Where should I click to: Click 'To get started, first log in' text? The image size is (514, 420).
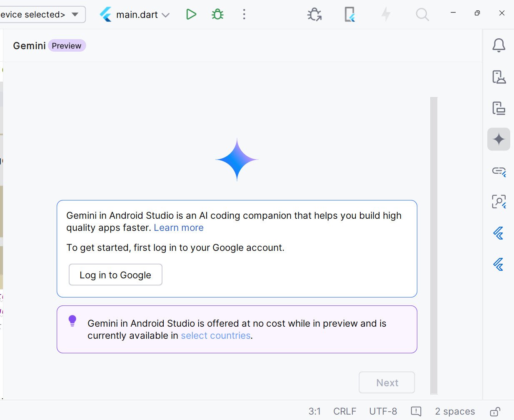pyautogui.click(x=175, y=247)
